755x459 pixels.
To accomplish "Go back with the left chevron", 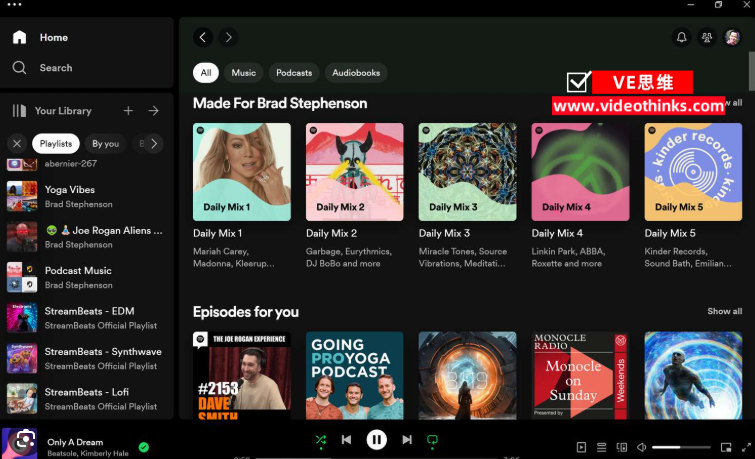I will [203, 37].
